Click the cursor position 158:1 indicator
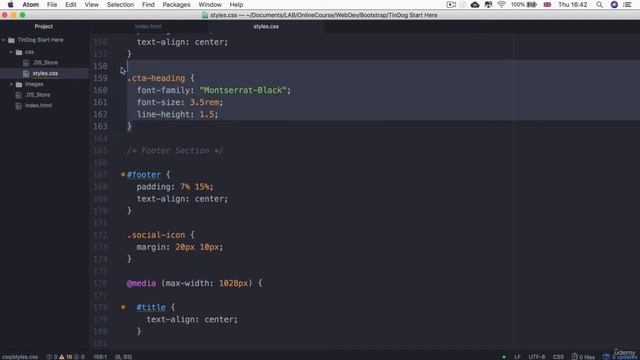The width and height of the screenshot is (640, 360). [100, 357]
